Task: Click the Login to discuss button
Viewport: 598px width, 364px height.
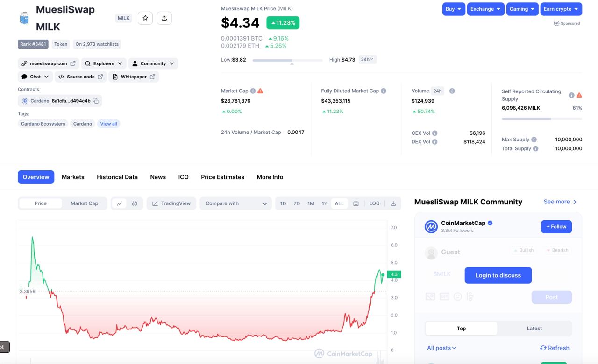Action: [x=498, y=275]
